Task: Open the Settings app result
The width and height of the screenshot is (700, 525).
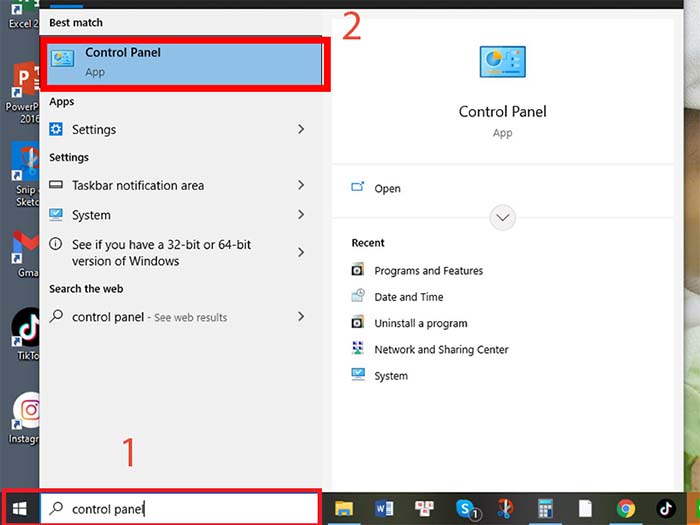Action: coord(179,129)
